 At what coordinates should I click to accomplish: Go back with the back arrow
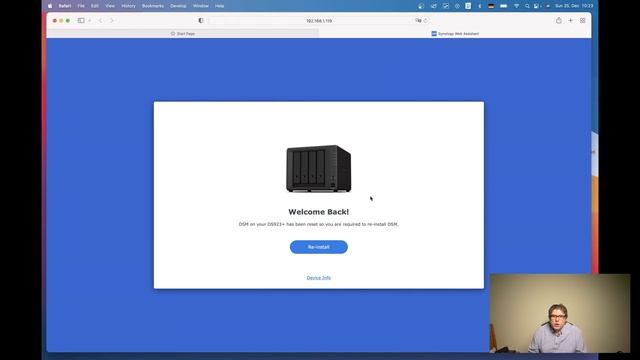pos(100,20)
